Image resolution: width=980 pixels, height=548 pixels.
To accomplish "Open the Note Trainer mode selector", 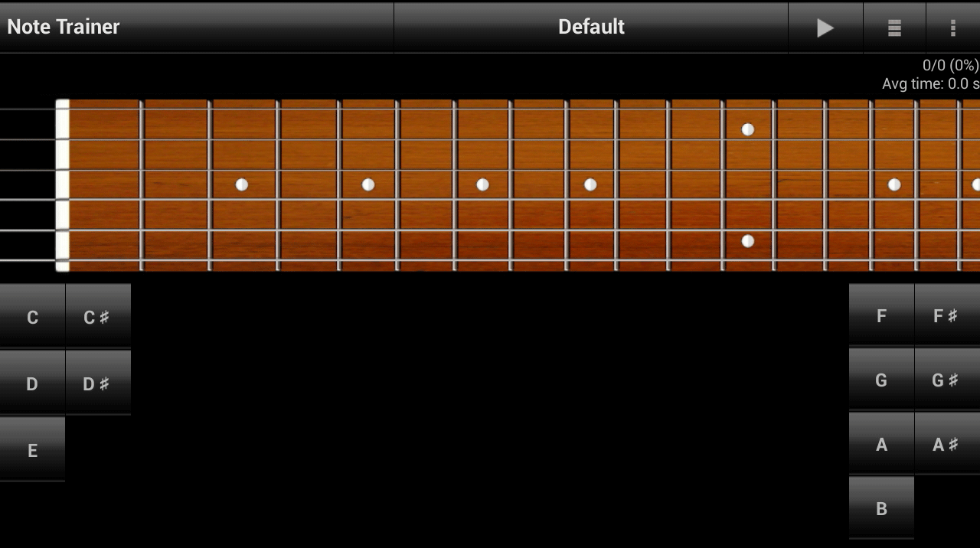I will pos(197,28).
